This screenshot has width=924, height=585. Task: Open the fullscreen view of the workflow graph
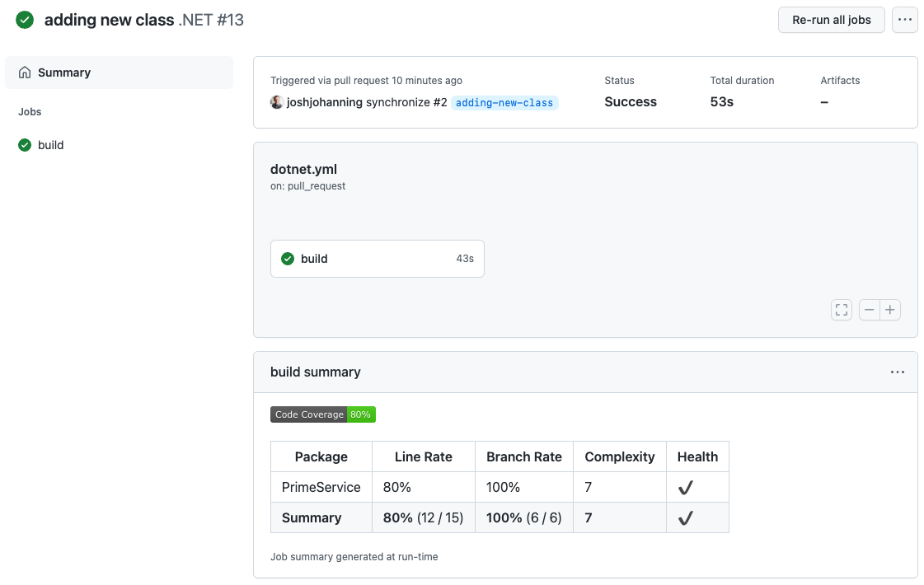click(841, 309)
